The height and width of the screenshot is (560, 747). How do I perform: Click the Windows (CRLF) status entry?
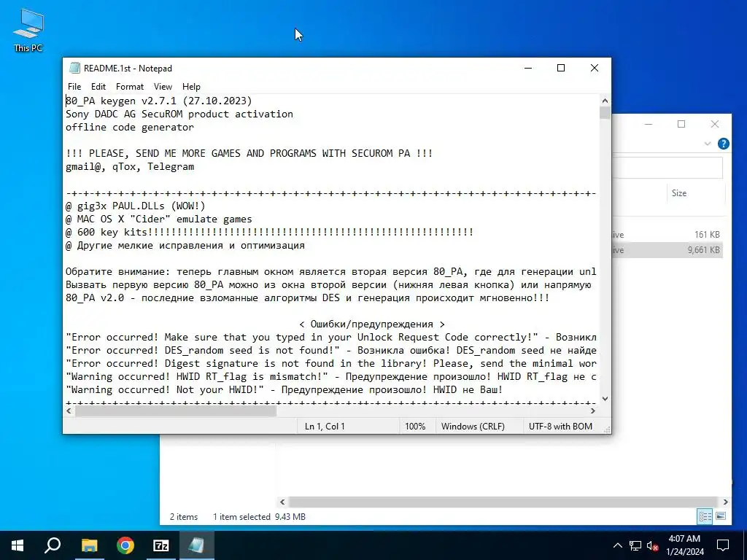click(473, 426)
